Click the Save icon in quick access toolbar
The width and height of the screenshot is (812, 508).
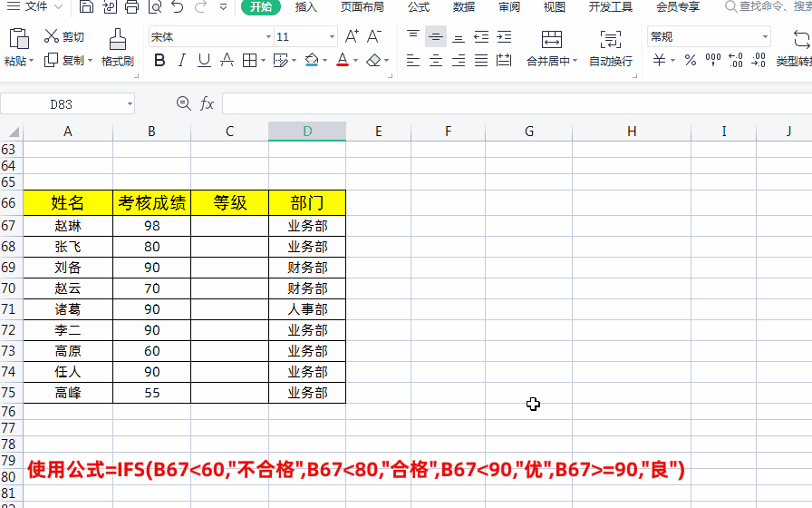86,6
